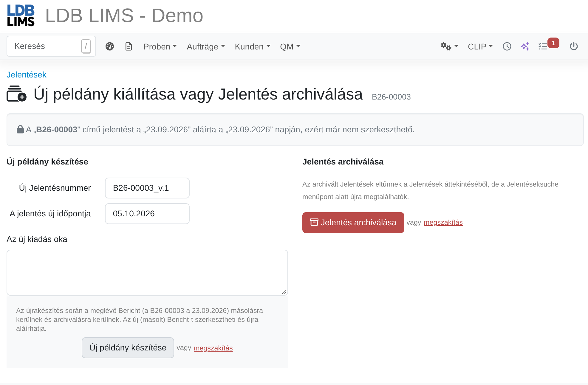
Task: Click the document icon in navbar
Action: tap(129, 46)
